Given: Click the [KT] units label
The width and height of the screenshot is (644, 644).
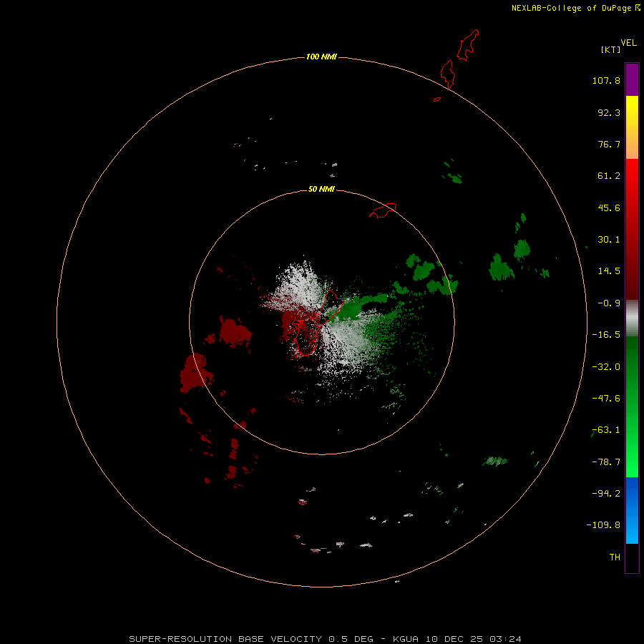Looking at the screenshot, I should (x=610, y=49).
